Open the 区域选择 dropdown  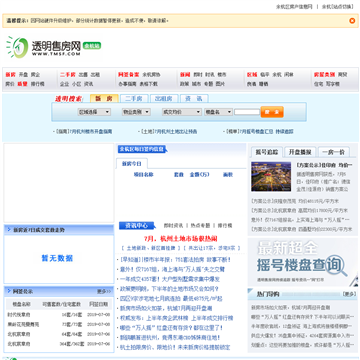click(x=94, y=112)
